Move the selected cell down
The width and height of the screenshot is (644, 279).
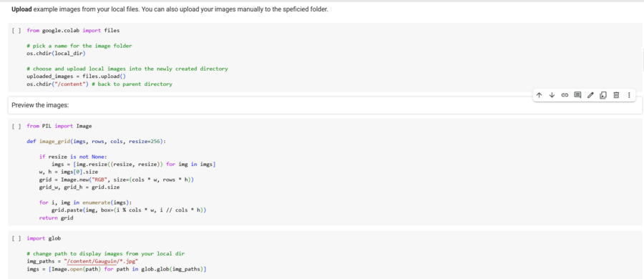click(552, 95)
